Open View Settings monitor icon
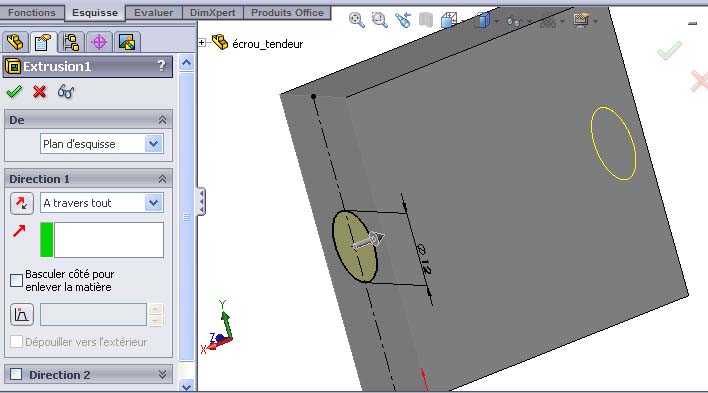This screenshot has height=393, width=708. 581,20
